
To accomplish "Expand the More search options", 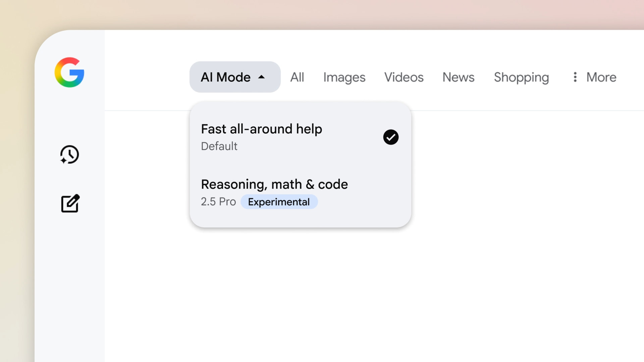I will tap(601, 77).
